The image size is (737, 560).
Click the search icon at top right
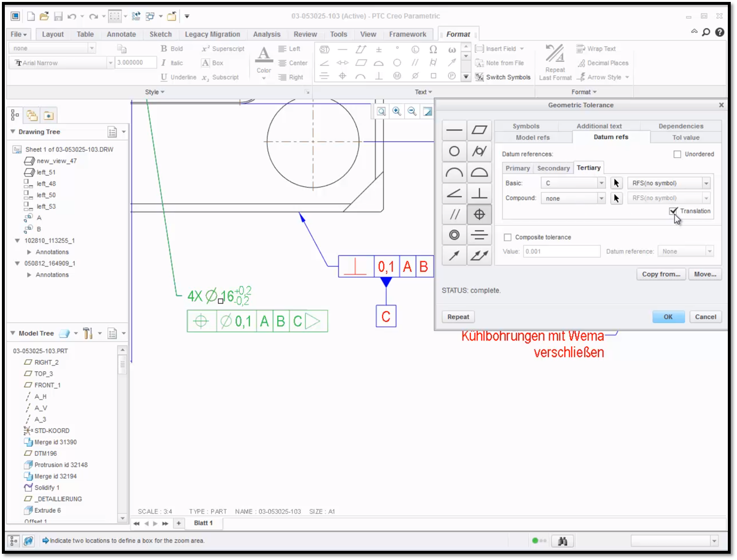(706, 32)
